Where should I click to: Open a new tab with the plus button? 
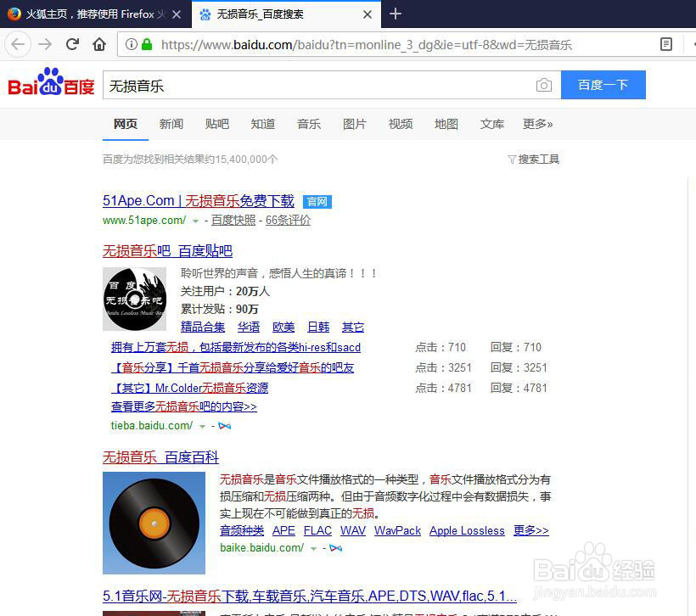(x=395, y=14)
